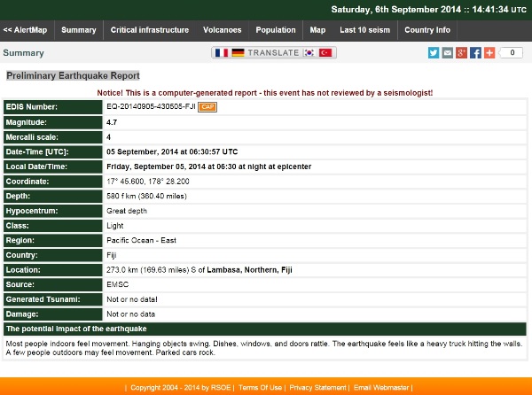Click coordinate value 17° 45.600, 178° 28.200
Image resolution: width=532 pixels, height=395 pixels.
click(147, 182)
